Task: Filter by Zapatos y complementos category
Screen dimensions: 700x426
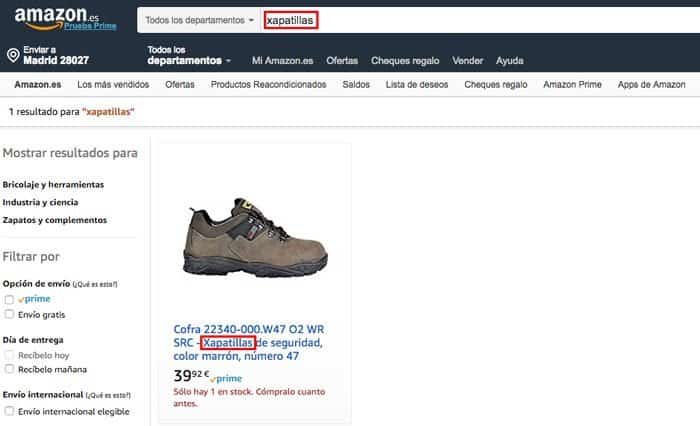Action: click(x=54, y=220)
